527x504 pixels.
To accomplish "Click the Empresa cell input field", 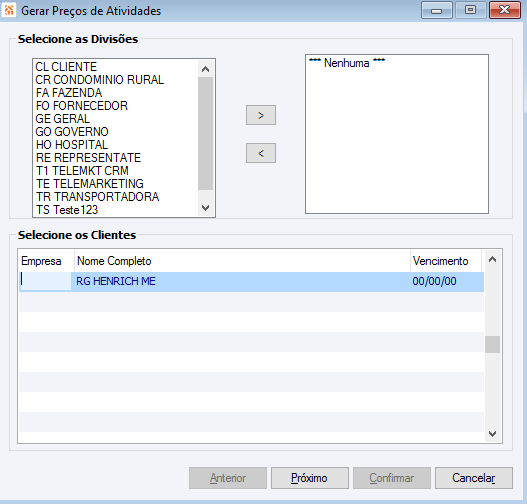I will coord(45,281).
